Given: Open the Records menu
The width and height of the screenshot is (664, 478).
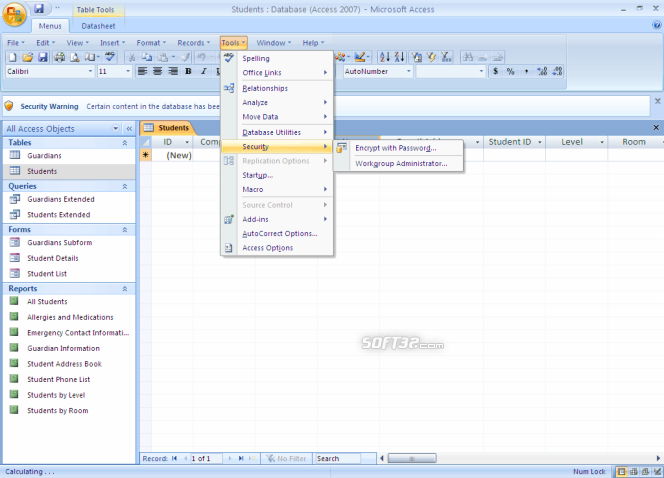Looking at the screenshot, I should (x=194, y=43).
